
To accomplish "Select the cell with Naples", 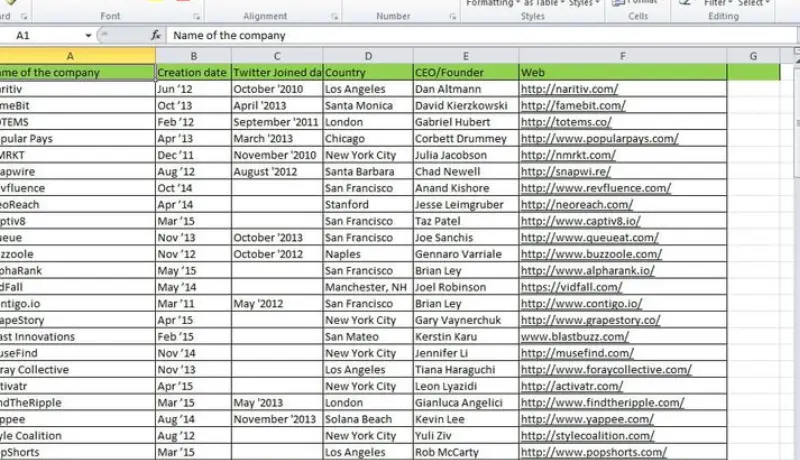I will (x=368, y=254).
